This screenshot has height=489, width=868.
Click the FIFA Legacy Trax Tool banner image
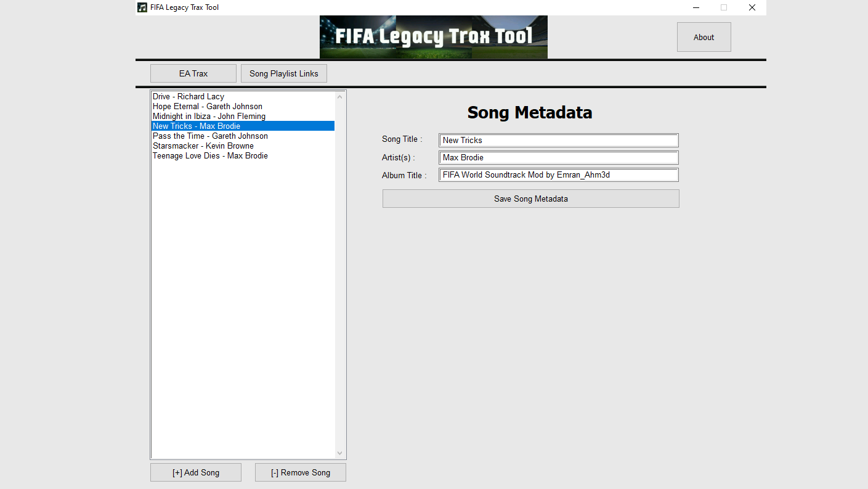tap(434, 37)
